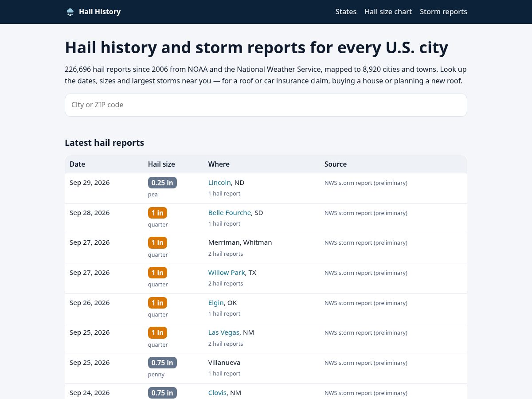Click the 2 hail reports text under Las Vegas
532x399 pixels.
tap(226, 344)
